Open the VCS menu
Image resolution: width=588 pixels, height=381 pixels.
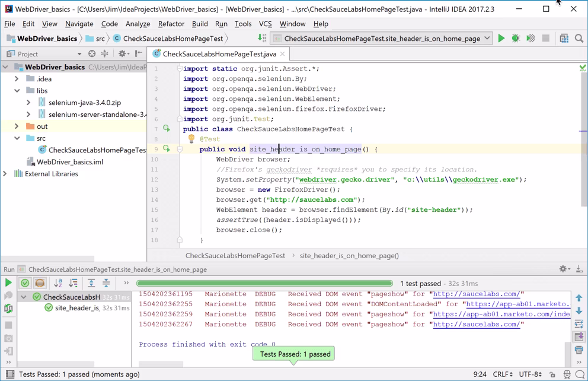[265, 24]
